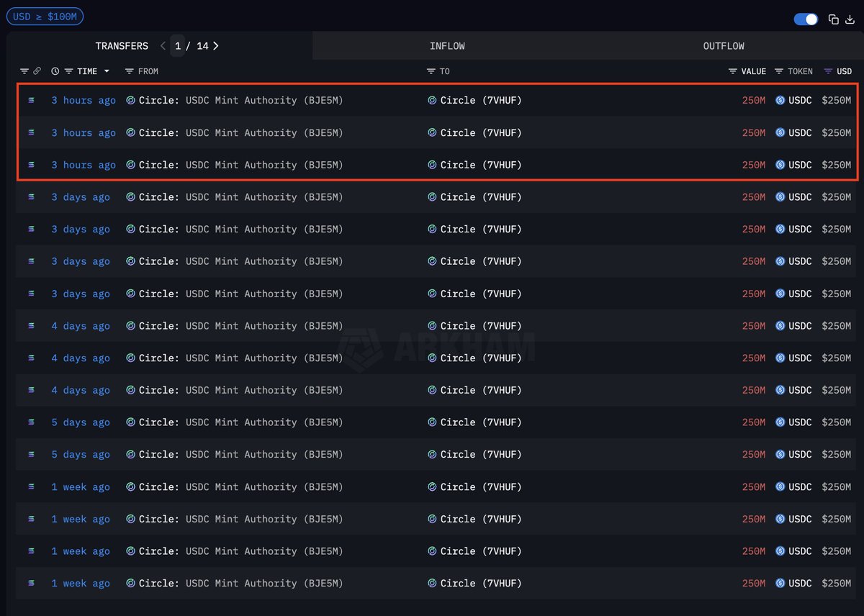
Task: Click the chain link icon in the header
Action: [x=37, y=71]
